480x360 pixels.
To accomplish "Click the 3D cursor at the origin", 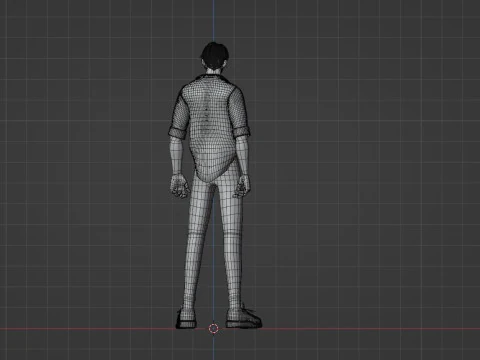I will click(x=213, y=328).
